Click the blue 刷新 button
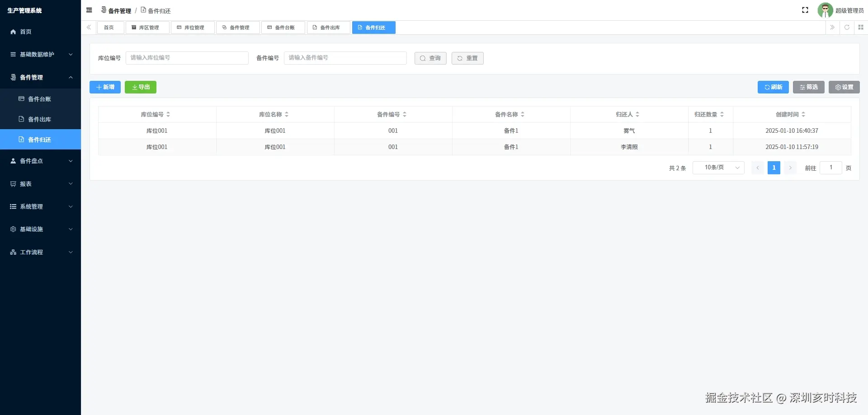Screen dimensions: 868x415 (773, 87)
